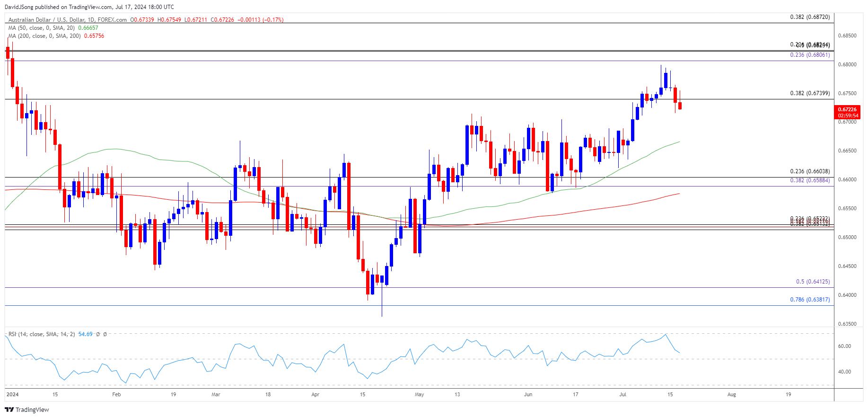868x418 pixels.
Task: Click the Jul date axis label
Action: [623, 394]
